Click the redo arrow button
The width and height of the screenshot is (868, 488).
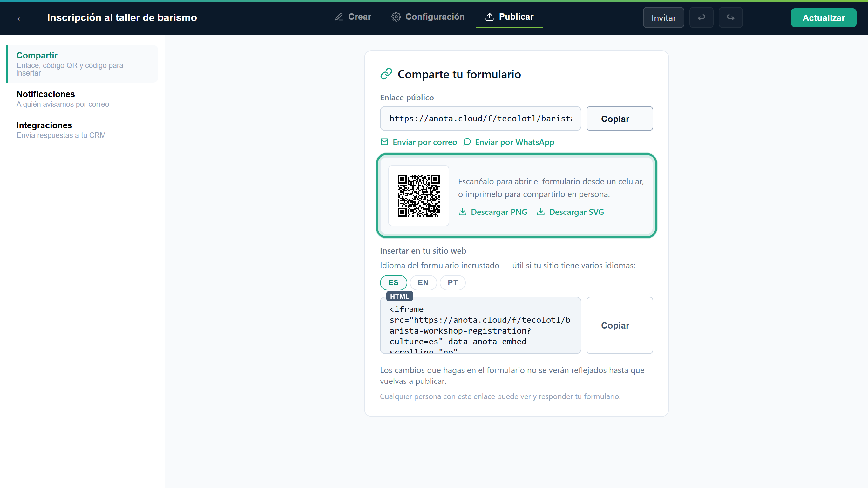730,17
